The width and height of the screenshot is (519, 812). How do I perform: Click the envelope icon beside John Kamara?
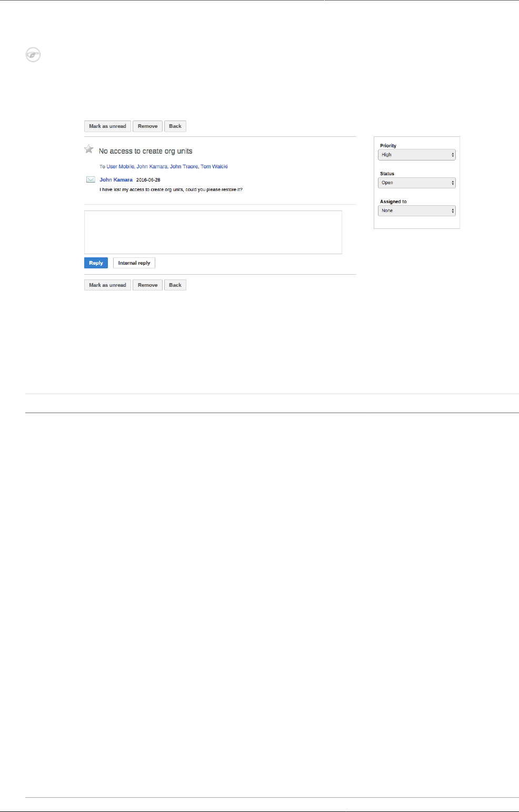[x=91, y=179]
